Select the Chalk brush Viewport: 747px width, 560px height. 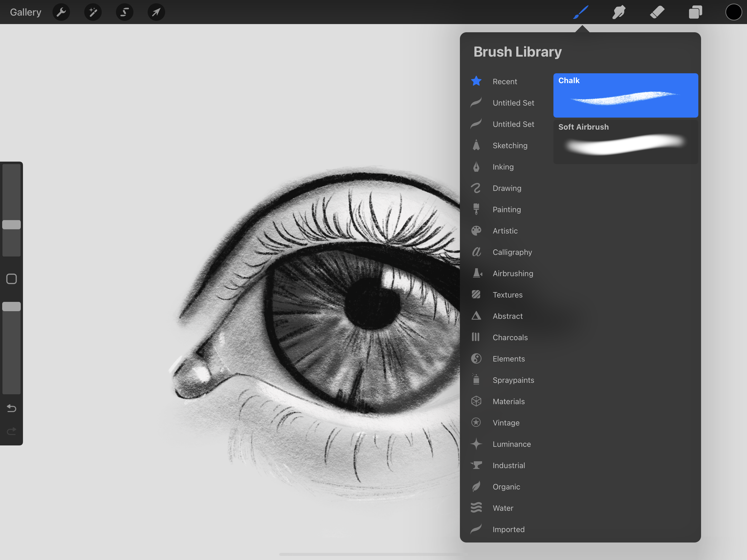[625, 95]
